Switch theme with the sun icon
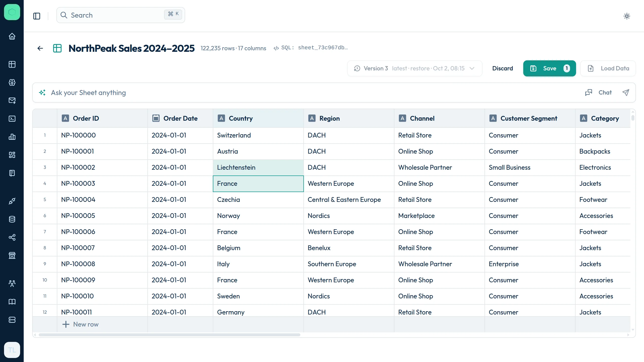The height and width of the screenshot is (362, 644). click(627, 16)
